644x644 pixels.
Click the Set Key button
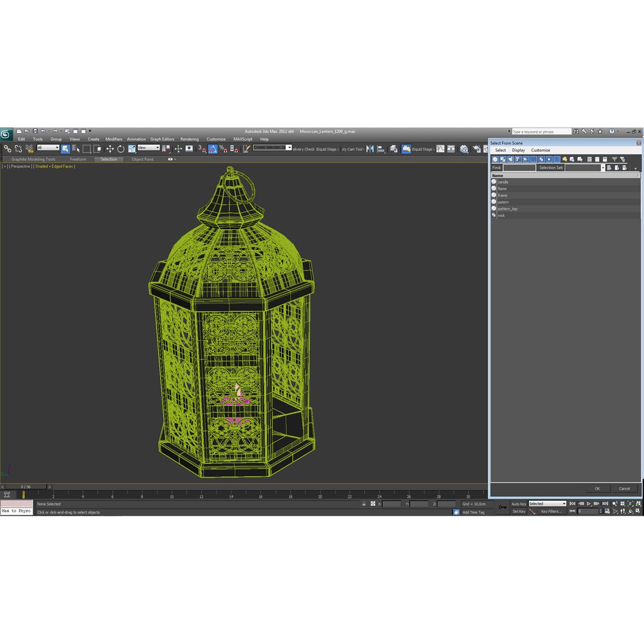coord(518,512)
